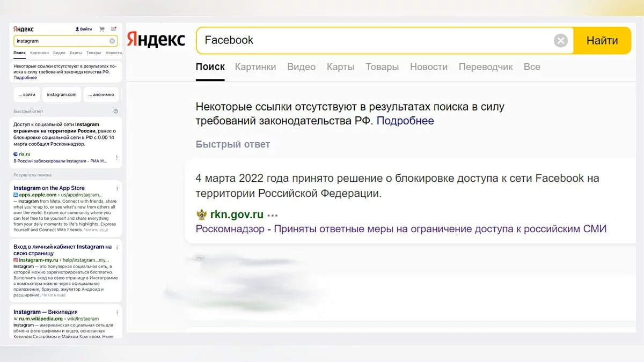Switch to the Карты tab in Facebook search
Screen dimensions: 644x362
tap(340, 67)
